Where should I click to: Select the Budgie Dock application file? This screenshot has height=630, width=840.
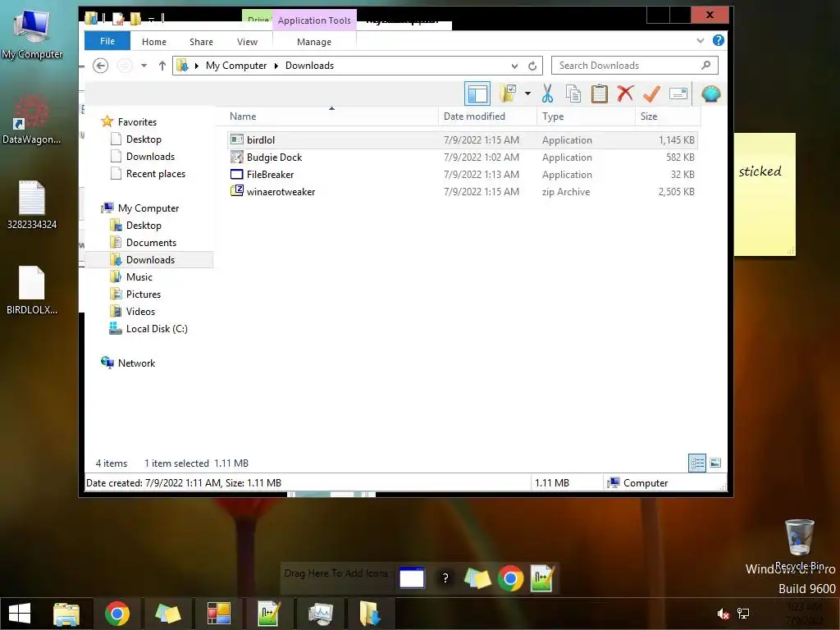point(463,157)
